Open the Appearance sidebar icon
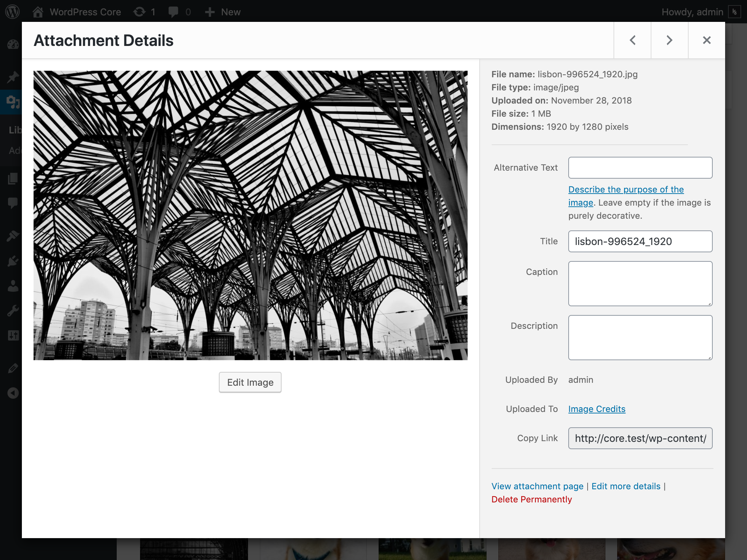This screenshot has height=560, width=747. tap(13, 236)
